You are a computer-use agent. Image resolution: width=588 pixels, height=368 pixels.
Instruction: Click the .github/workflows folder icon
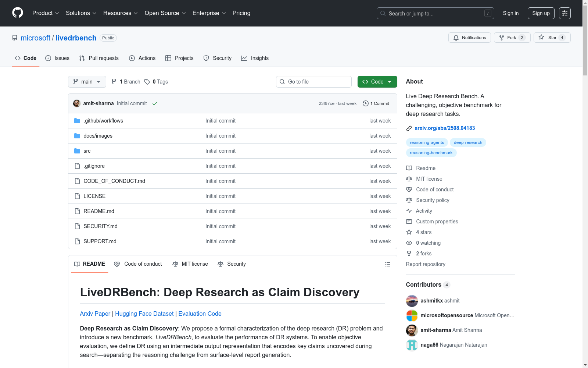(77, 121)
